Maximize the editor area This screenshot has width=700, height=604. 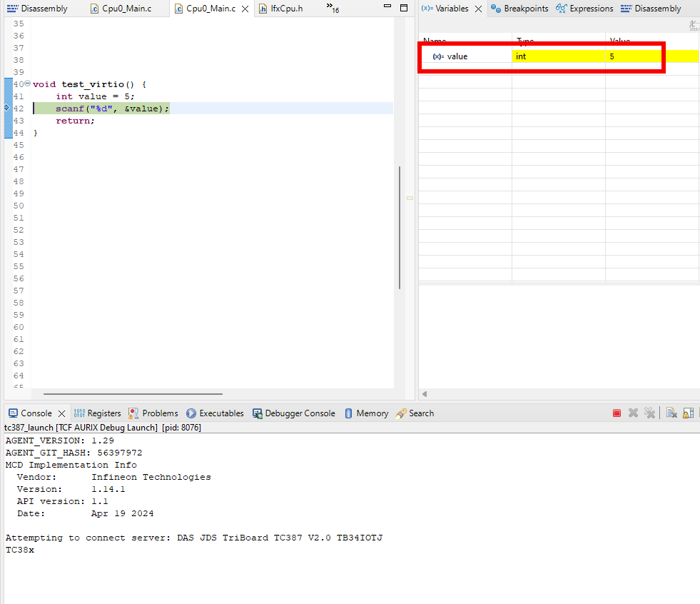click(403, 9)
